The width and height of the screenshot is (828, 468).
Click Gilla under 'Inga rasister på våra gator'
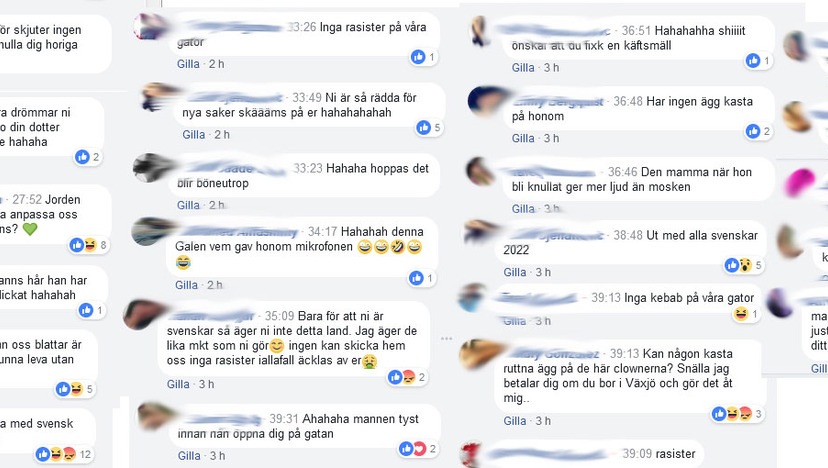click(x=188, y=64)
